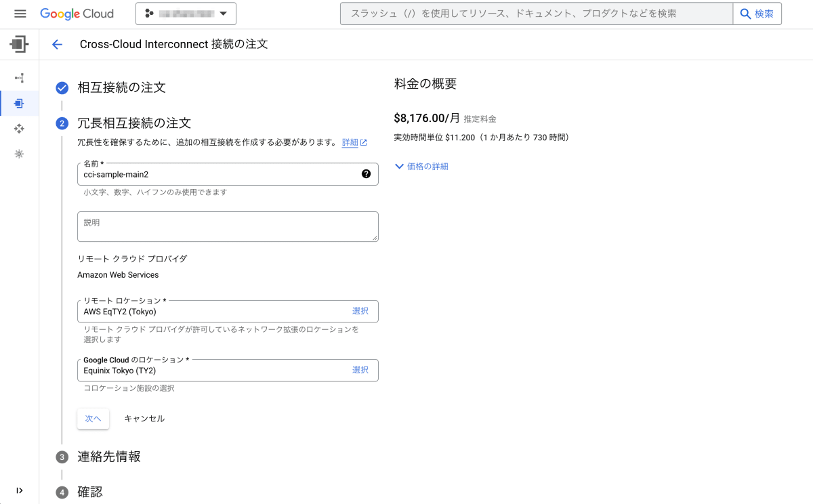The width and height of the screenshot is (813, 504).
Task: Click the 名前 field with cci-sample-main2
Action: 228,174
